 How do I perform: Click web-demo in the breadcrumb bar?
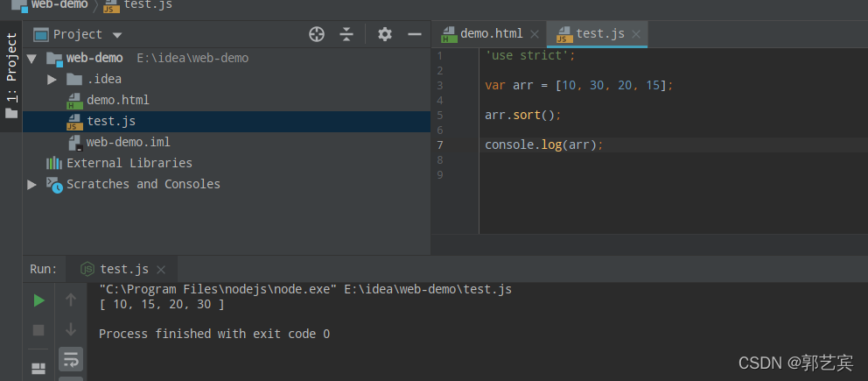click(x=59, y=4)
